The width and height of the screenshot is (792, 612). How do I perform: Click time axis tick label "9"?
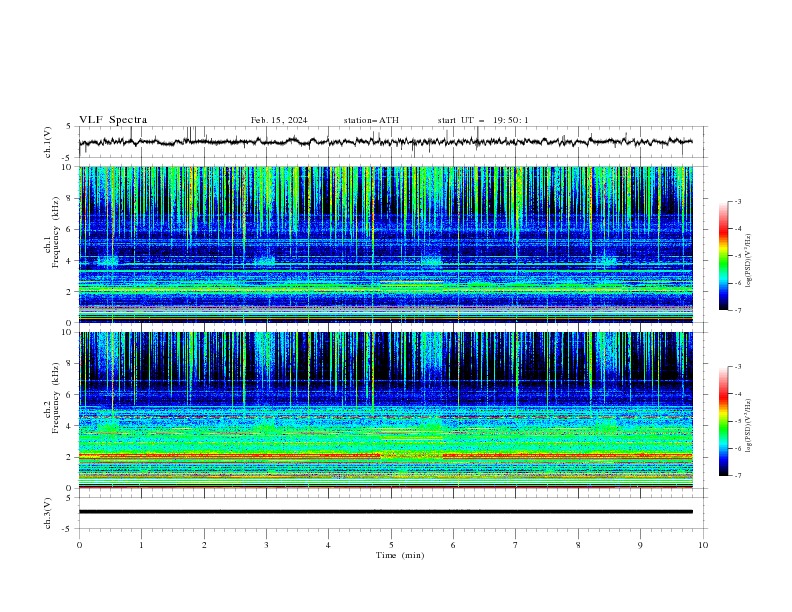point(640,545)
